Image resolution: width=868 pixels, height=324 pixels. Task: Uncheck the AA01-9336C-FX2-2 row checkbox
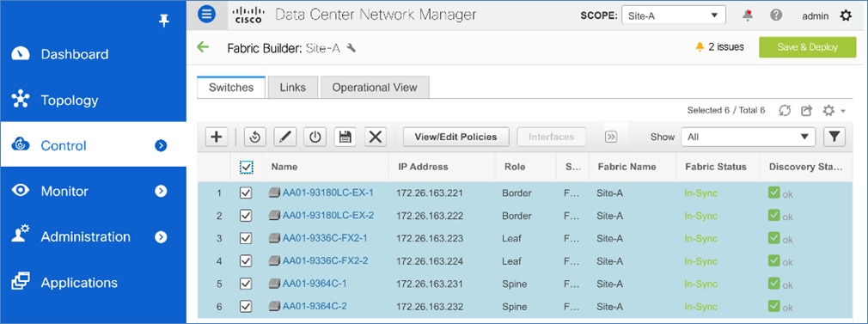point(246,261)
